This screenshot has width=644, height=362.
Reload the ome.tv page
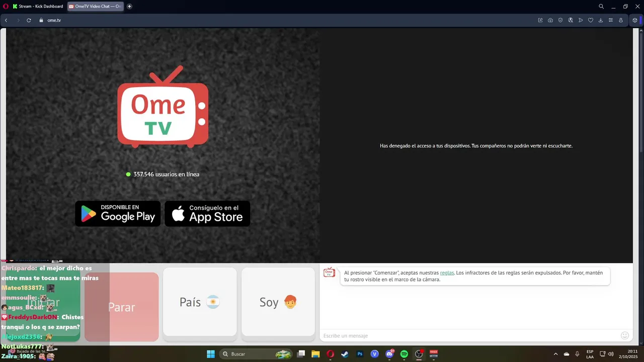(x=29, y=20)
